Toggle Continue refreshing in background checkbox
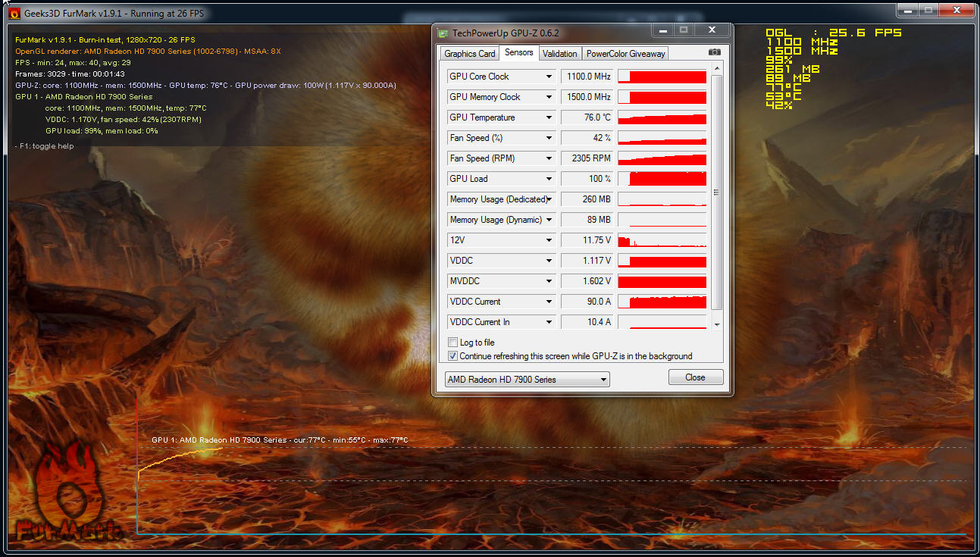Image resolution: width=980 pixels, height=557 pixels. point(453,356)
